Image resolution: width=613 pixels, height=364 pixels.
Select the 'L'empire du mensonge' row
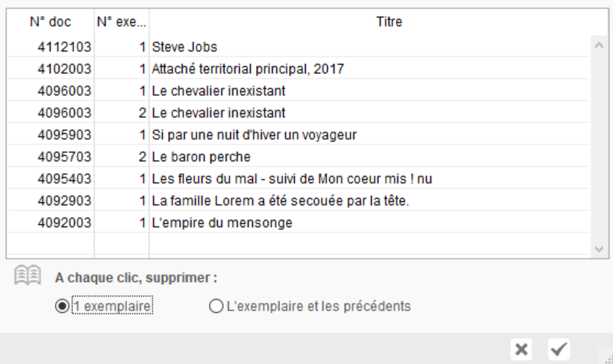tap(298, 223)
